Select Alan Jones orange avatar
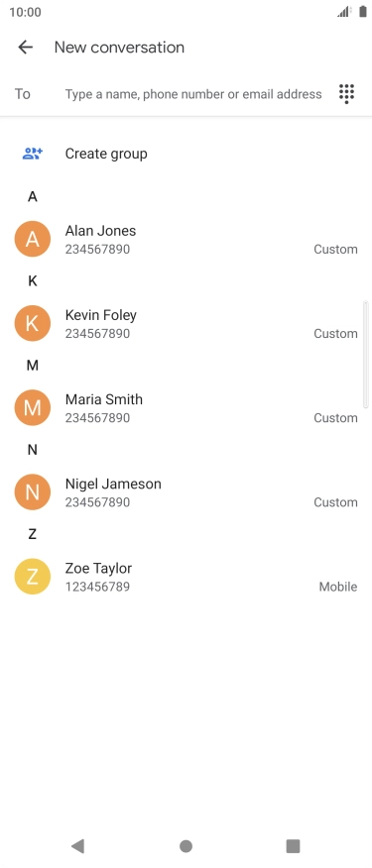This screenshot has width=372, height=868. click(32, 239)
